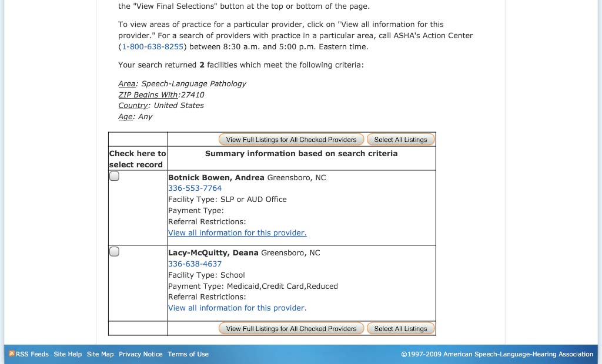Call phone number 336-553-7764
This screenshot has height=364, width=602.
pos(195,188)
